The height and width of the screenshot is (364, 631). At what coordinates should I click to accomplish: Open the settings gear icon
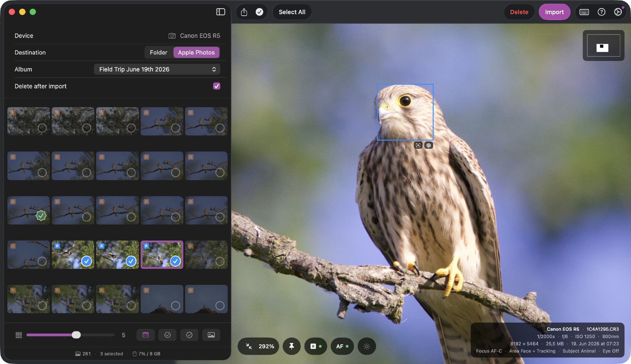pos(618,12)
